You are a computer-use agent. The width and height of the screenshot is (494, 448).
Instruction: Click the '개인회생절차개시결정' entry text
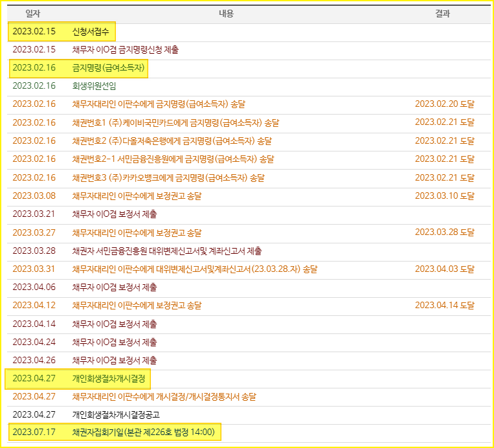pyautogui.click(x=108, y=378)
